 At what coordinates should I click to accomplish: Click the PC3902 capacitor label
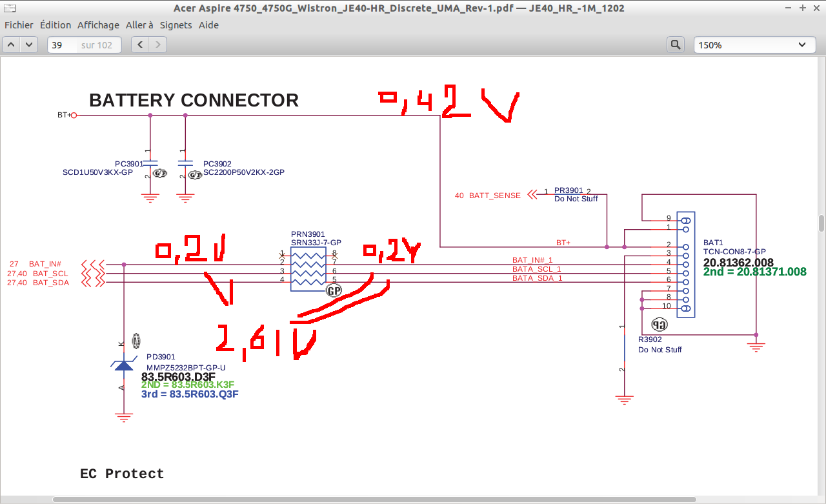pos(217,164)
